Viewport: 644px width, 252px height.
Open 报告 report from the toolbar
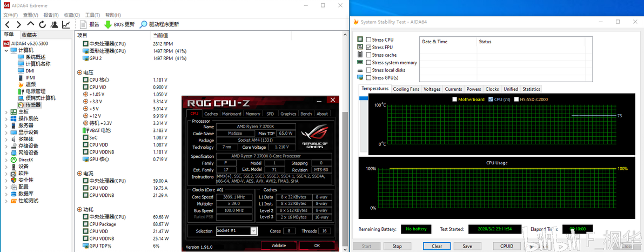point(89,25)
